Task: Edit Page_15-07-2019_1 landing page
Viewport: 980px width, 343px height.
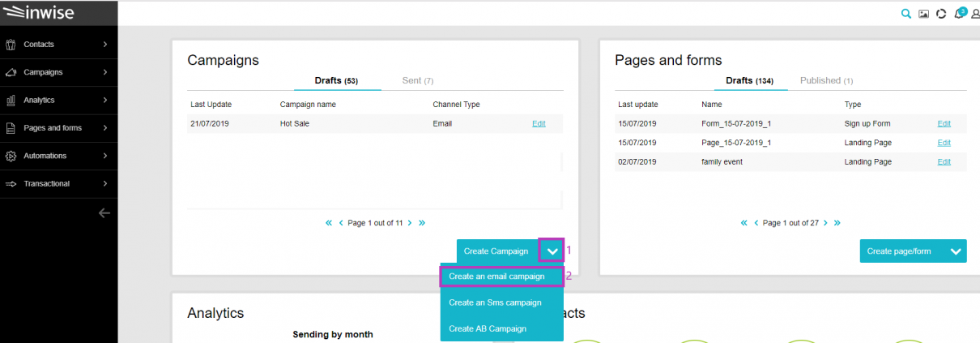Action: click(944, 143)
